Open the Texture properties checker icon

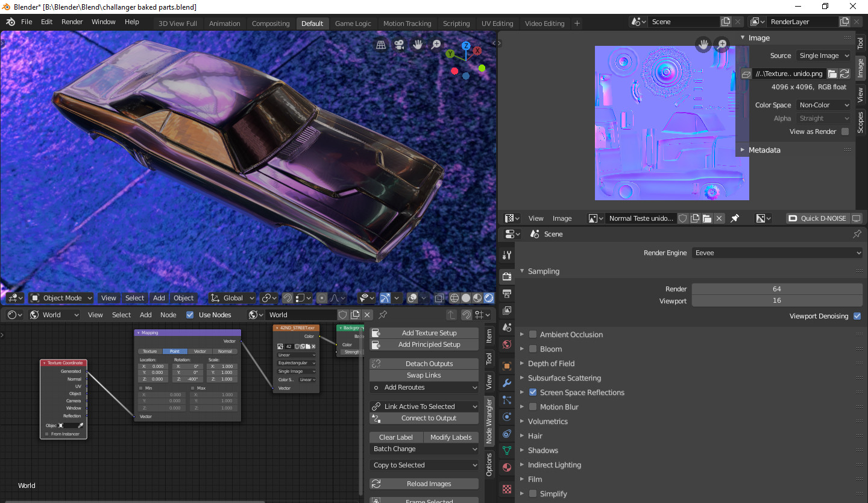pos(507,489)
